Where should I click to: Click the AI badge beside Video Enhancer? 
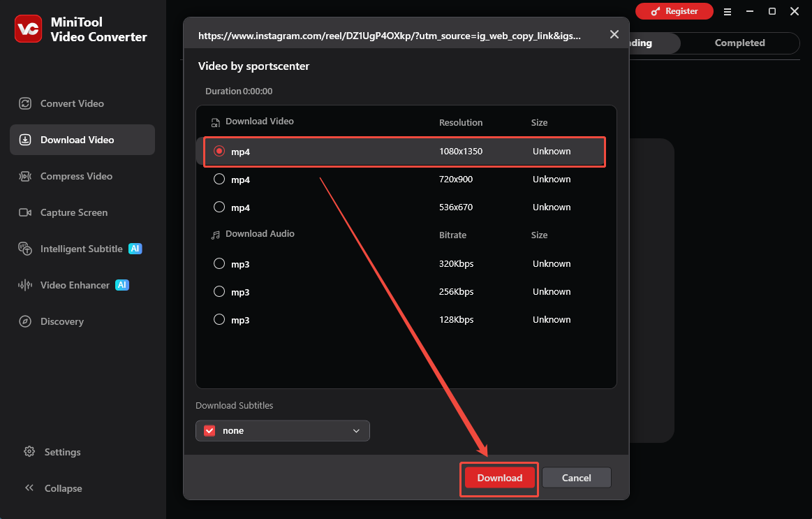click(122, 285)
